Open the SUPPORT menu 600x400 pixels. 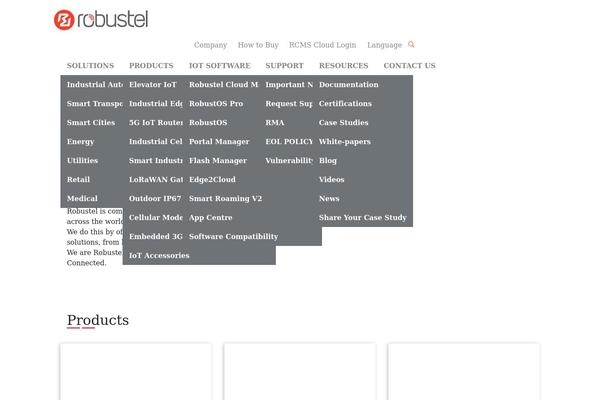[x=284, y=65]
